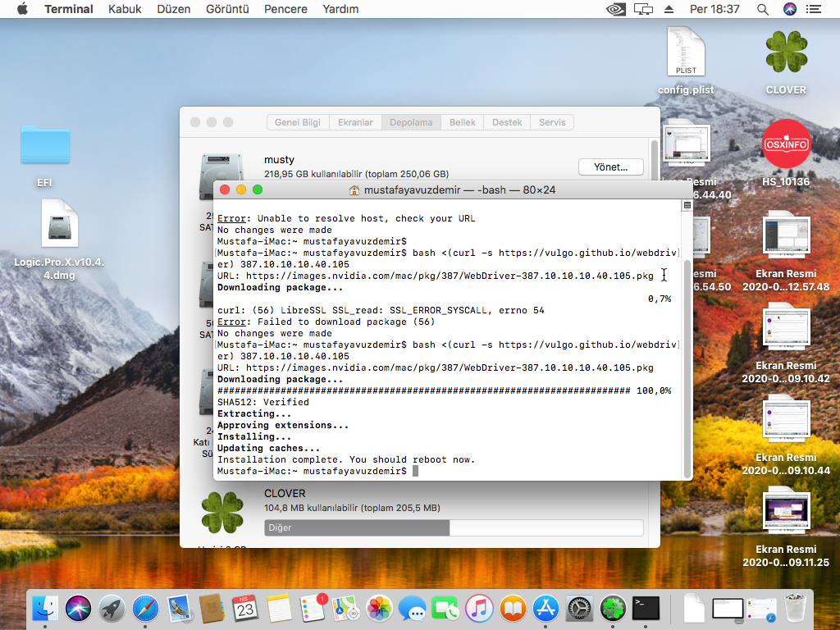The width and height of the screenshot is (840, 630).
Task: Select the config.plist file on desktop
Action: pos(686,53)
